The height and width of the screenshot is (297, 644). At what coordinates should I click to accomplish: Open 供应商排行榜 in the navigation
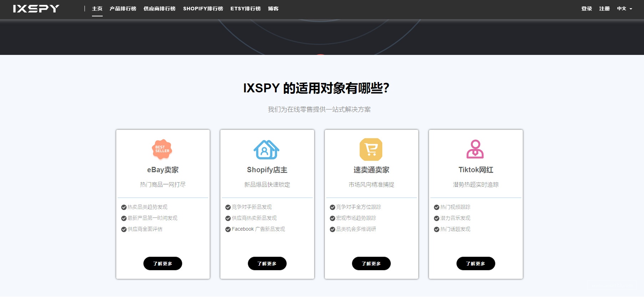(159, 9)
